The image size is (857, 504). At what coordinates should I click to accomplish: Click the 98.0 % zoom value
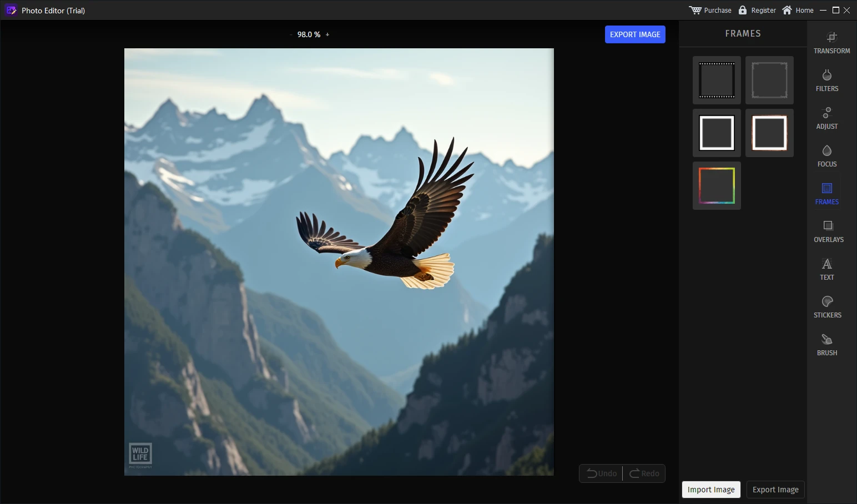(x=309, y=34)
